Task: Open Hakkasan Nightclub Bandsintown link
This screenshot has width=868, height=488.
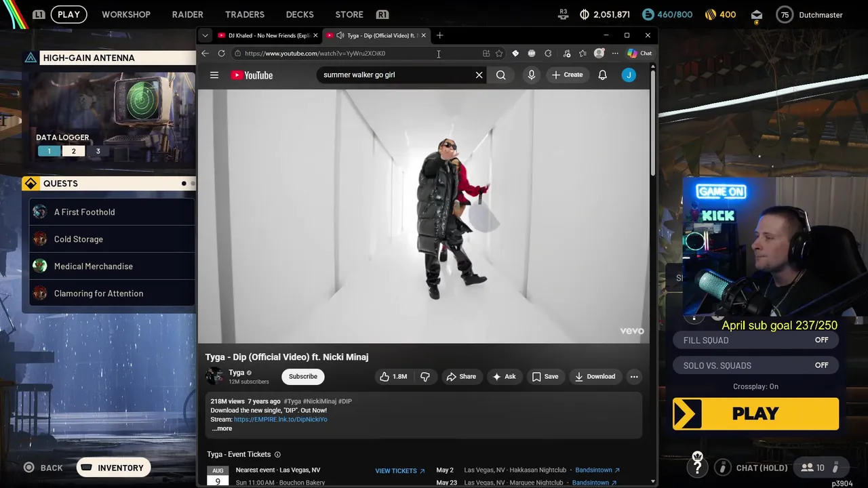Action: (597, 470)
